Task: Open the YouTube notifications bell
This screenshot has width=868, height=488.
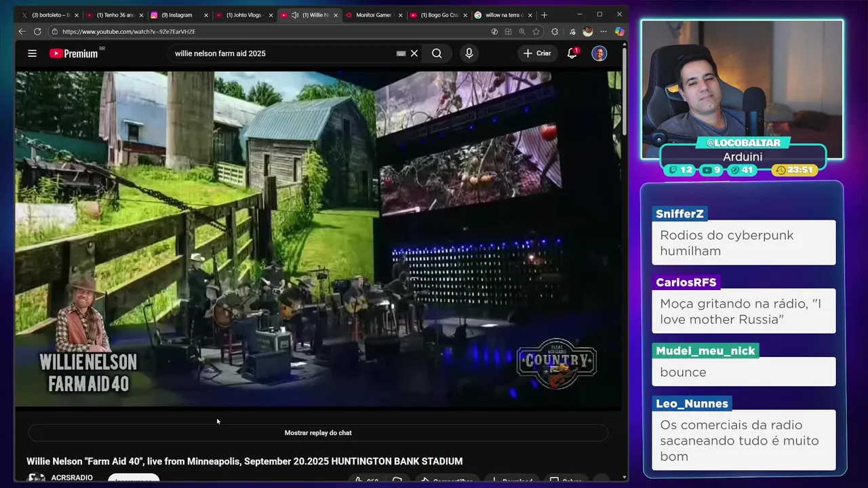Action: (572, 54)
